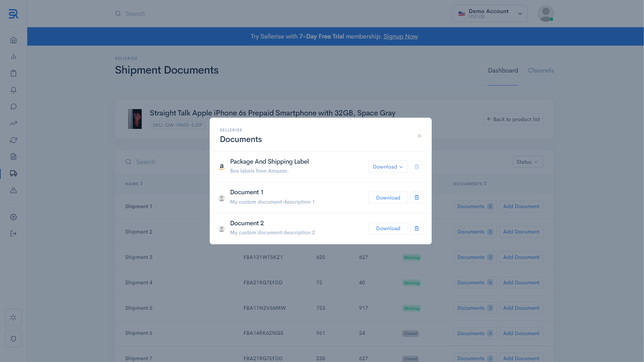
Task: Click the Shipment 4 row name
Action: click(139, 283)
